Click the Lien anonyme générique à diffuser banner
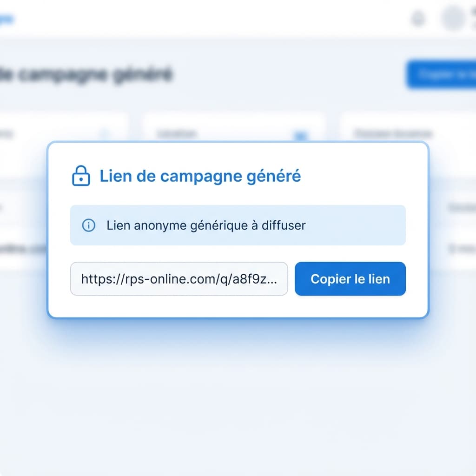 coord(238,225)
